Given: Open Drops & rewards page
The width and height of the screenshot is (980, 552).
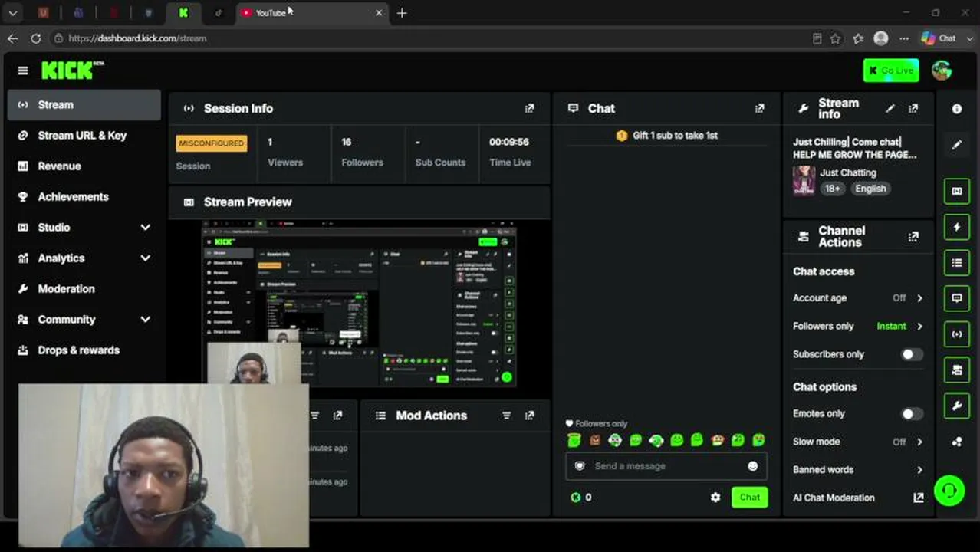Looking at the screenshot, I should [84, 350].
